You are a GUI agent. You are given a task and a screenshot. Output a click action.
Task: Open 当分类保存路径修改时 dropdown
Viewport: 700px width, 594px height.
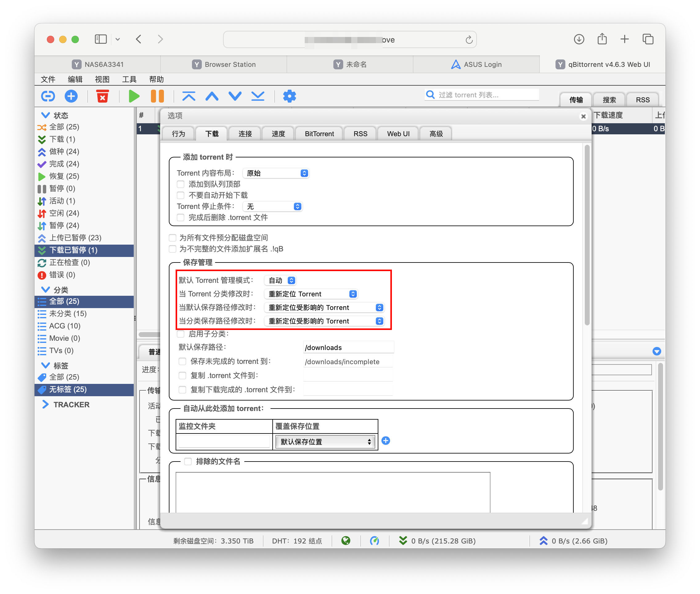point(324,321)
